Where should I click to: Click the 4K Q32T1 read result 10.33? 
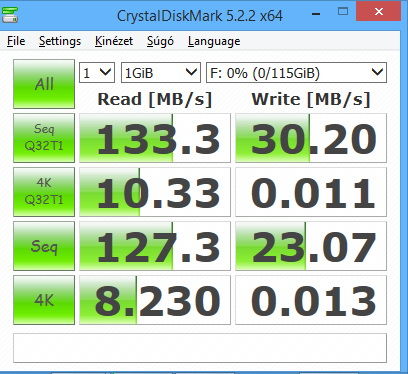(x=155, y=192)
